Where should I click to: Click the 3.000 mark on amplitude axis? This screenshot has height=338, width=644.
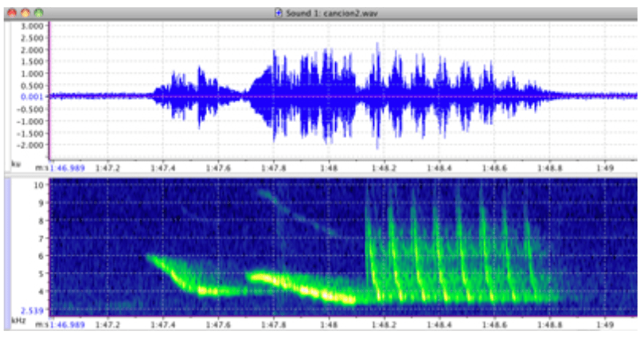point(31,26)
